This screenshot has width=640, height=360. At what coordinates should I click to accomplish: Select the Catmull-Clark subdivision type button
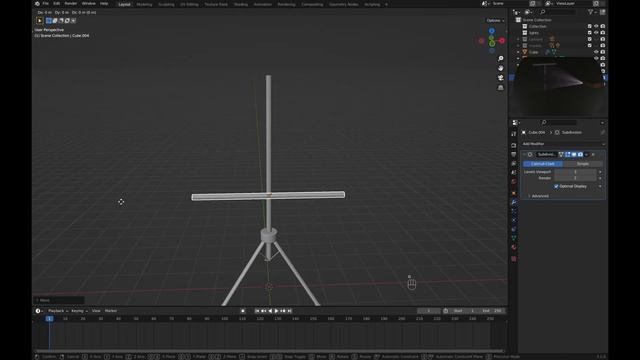click(543, 164)
